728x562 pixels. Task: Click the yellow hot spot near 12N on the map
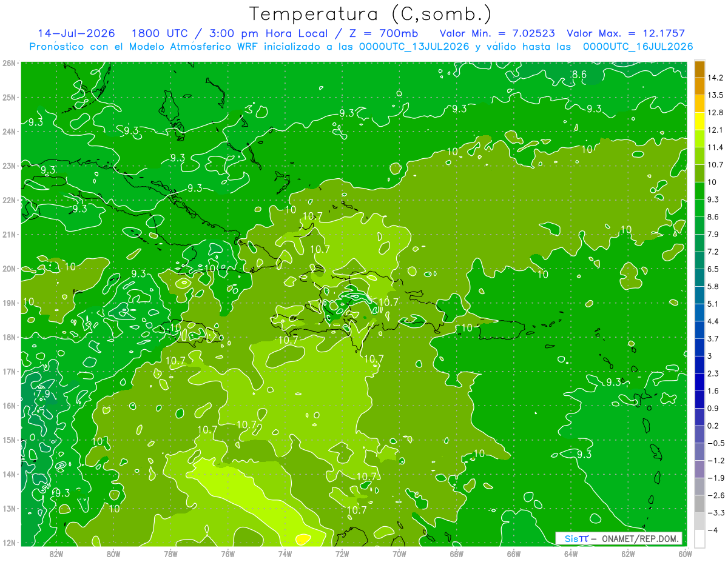point(303,538)
